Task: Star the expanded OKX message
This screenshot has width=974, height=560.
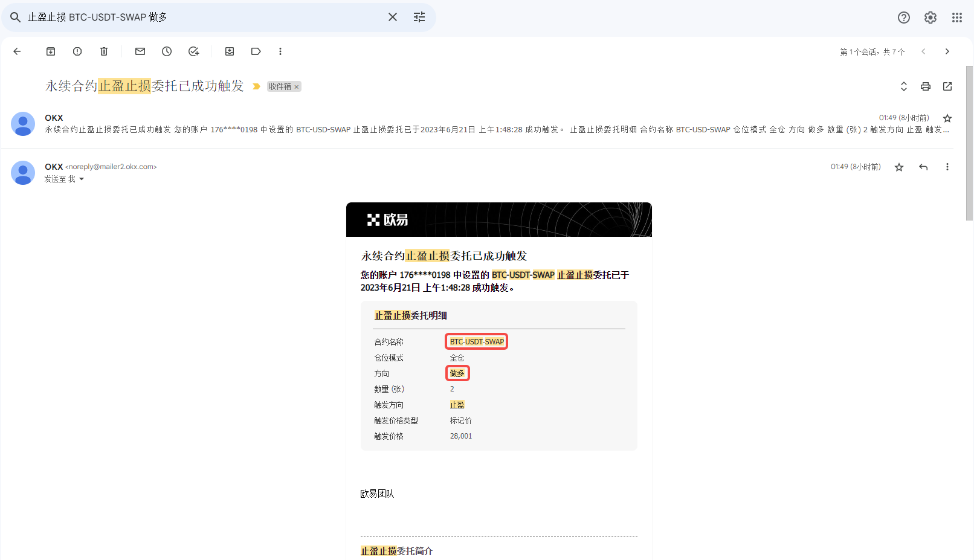Action: click(899, 167)
